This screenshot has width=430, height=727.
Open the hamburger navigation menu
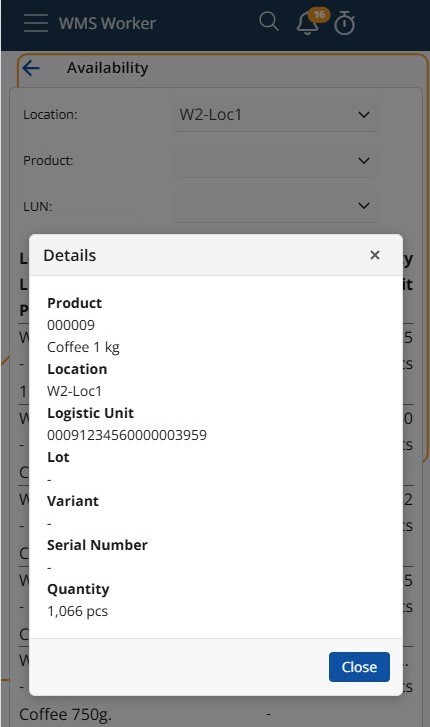pyautogui.click(x=36, y=23)
